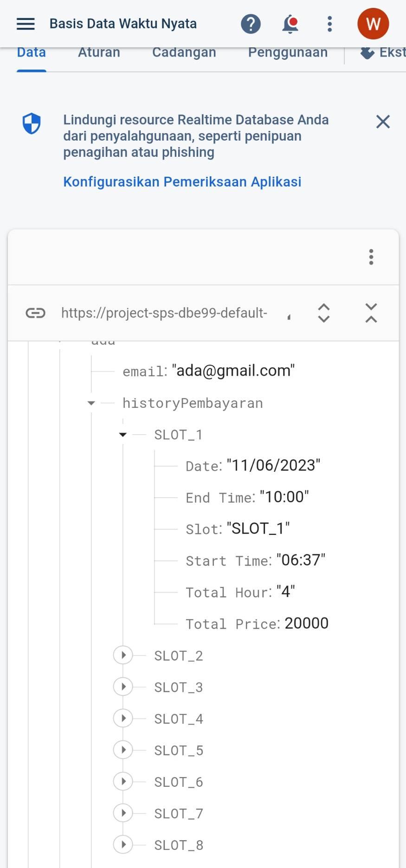Collapse the historyPembayaran node

click(x=91, y=403)
